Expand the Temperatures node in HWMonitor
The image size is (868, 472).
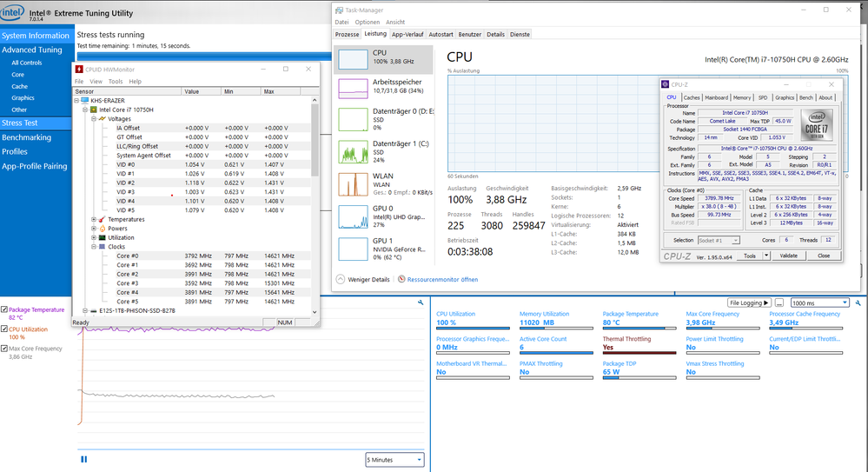click(93, 219)
